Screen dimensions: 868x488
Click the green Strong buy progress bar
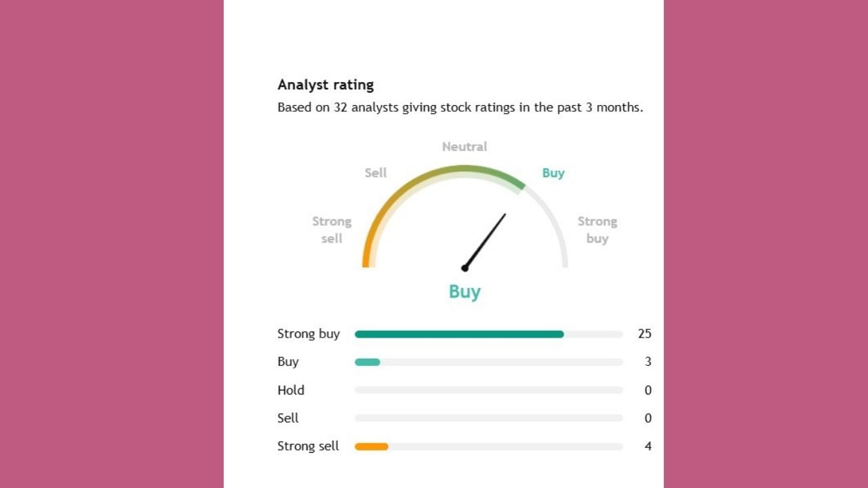[x=459, y=334]
